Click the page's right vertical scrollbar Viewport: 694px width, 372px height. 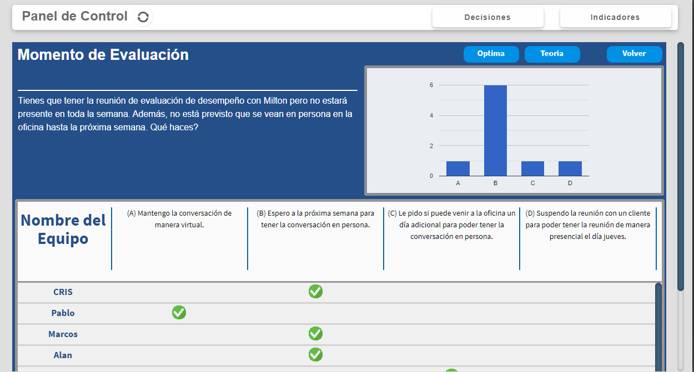coord(680,167)
